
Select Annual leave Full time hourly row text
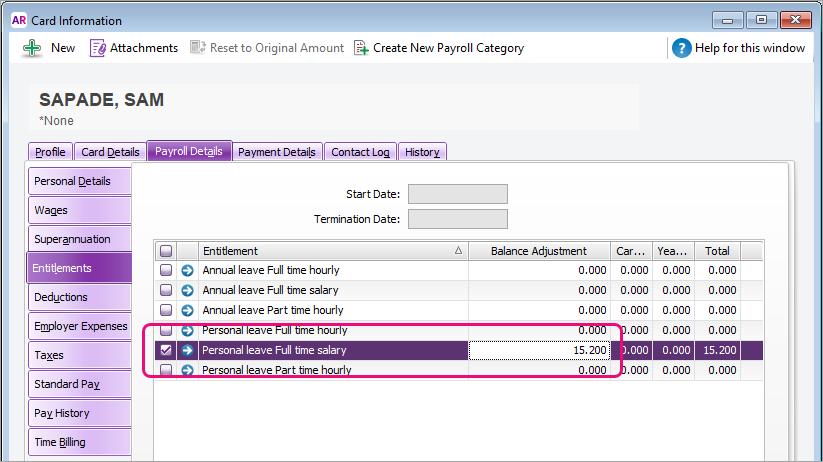271,270
